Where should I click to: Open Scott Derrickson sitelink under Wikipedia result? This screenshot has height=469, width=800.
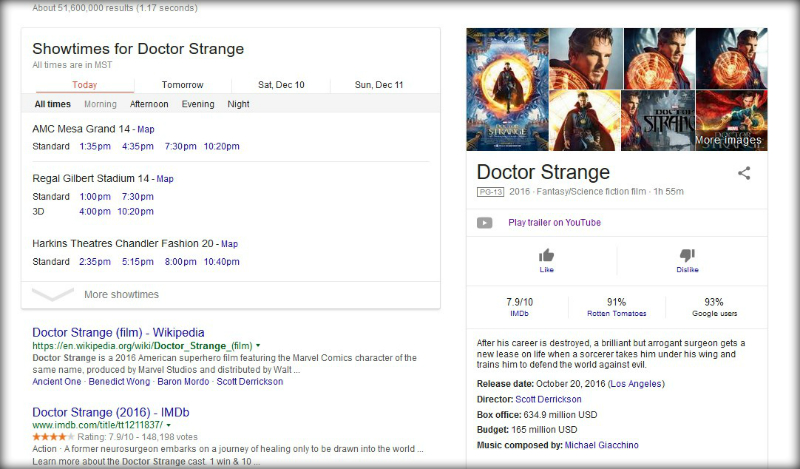[x=249, y=382]
